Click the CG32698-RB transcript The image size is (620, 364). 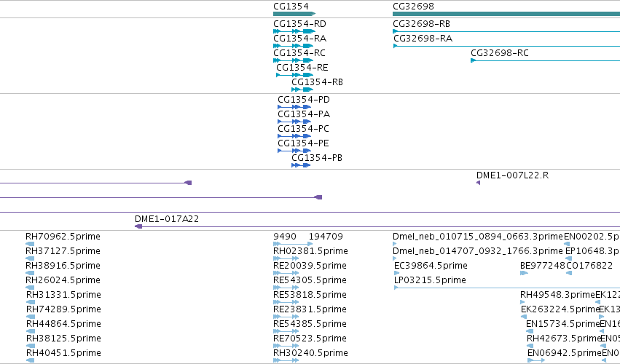point(422,24)
